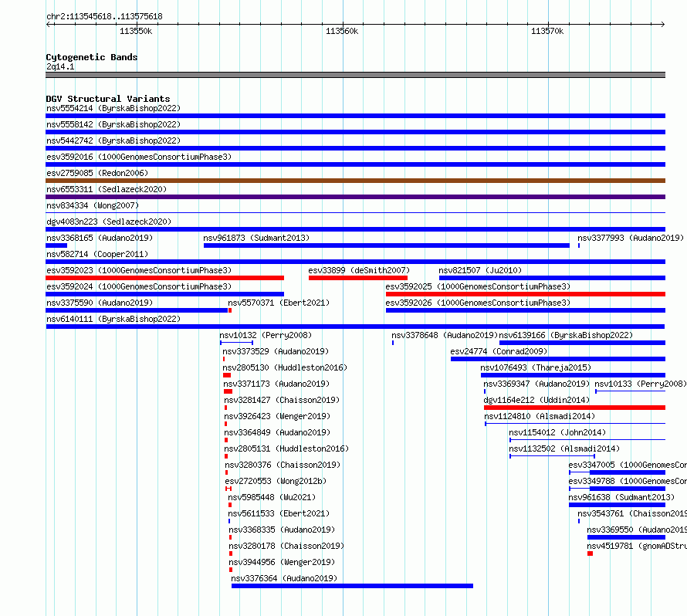Image resolution: width=687 pixels, height=616 pixels.
Task: Click the nsv3373529 (Audano2019) label
Action: click(276, 351)
